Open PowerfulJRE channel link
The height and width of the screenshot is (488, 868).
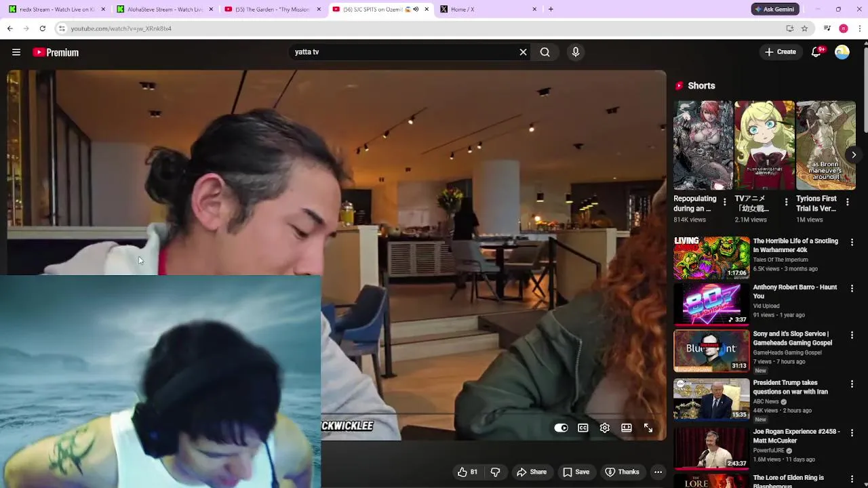pyautogui.click(x=769, y=450)
